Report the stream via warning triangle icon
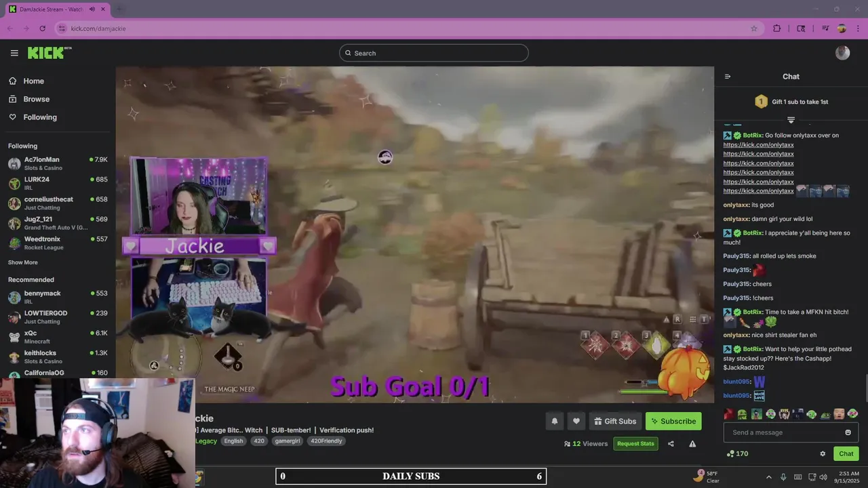Viewport: 868px width, 488px height. pos(692,444)
